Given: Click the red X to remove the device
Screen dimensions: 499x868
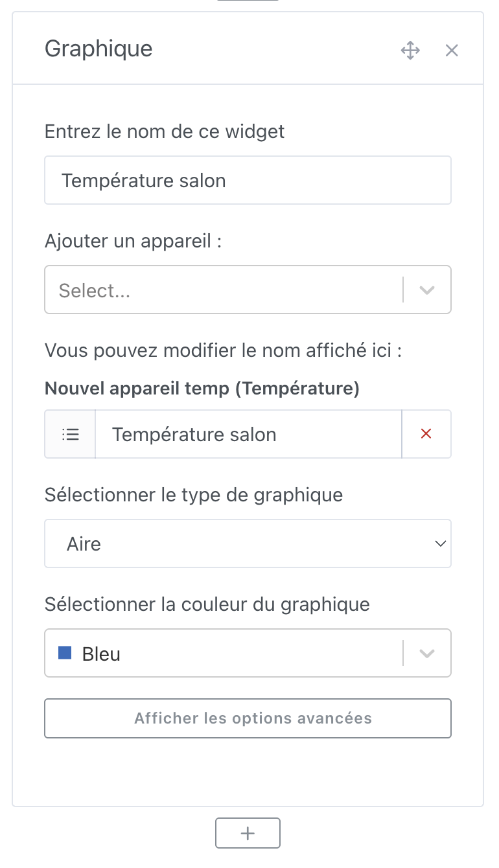Looking at the screenshot, I should click(x=426, y=434).
